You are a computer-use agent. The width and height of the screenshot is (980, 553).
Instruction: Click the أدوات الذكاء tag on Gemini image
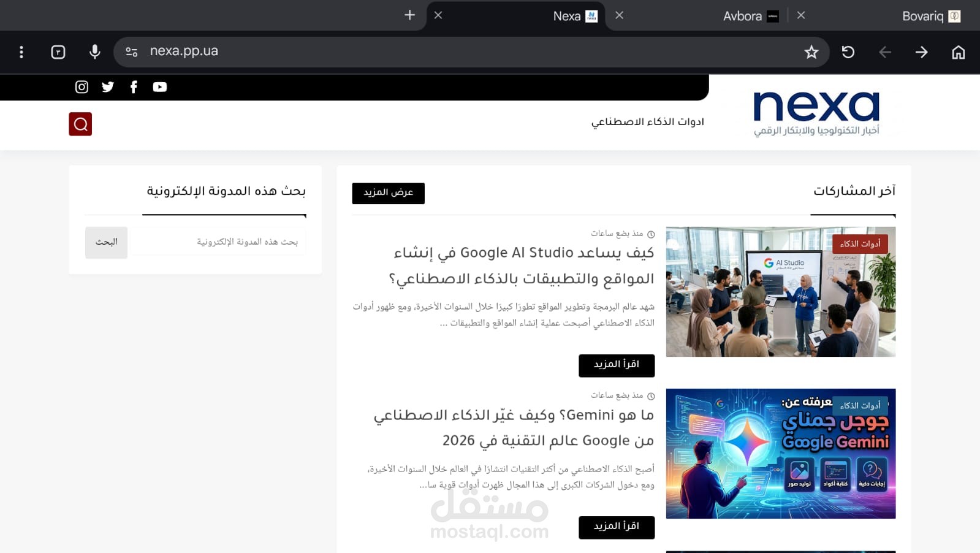click(860, 405)
